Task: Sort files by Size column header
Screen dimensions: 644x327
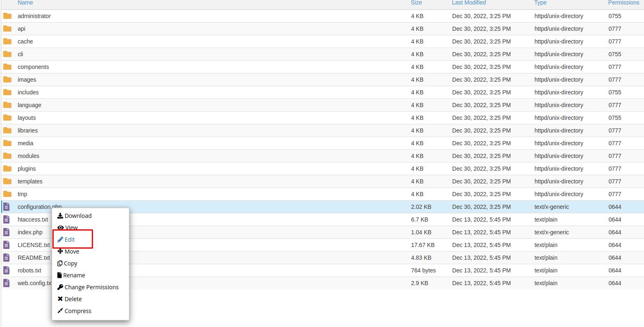Action: tap(416, 3)
